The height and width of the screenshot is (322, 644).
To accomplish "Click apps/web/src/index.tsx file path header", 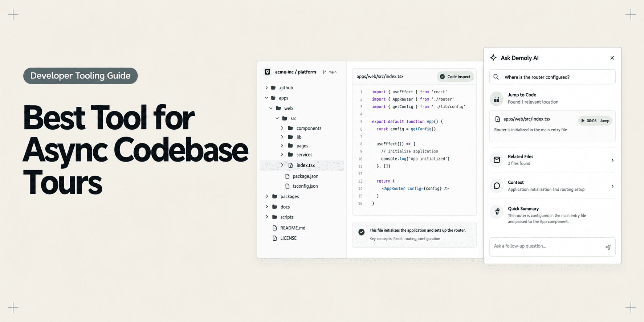I will (x=380, y=77).
